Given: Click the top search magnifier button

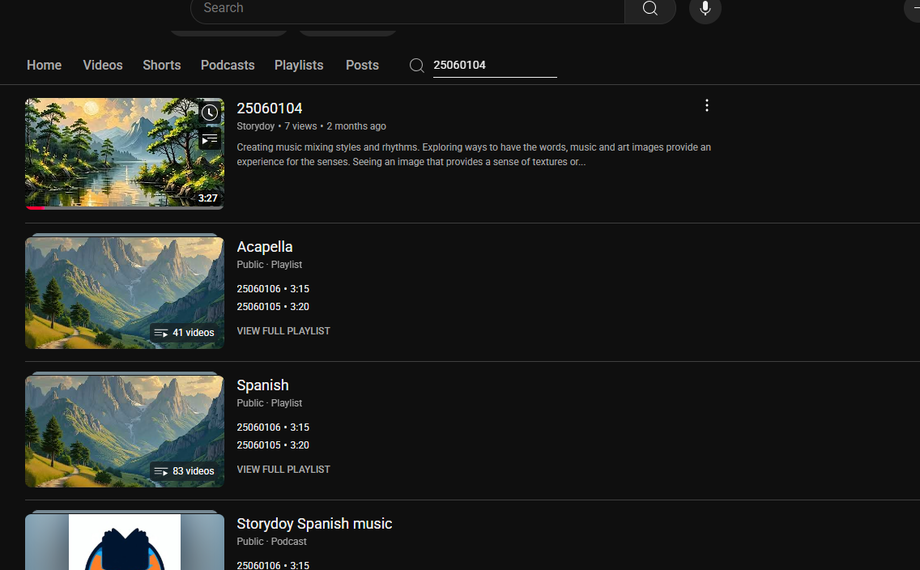Looking at the screenshot, I should 650,9.
